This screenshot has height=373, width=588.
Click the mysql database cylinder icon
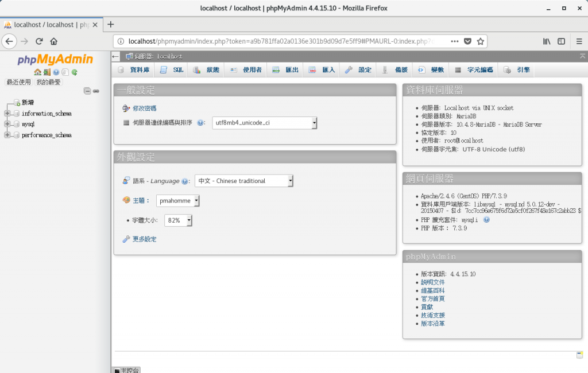(17, 124)
